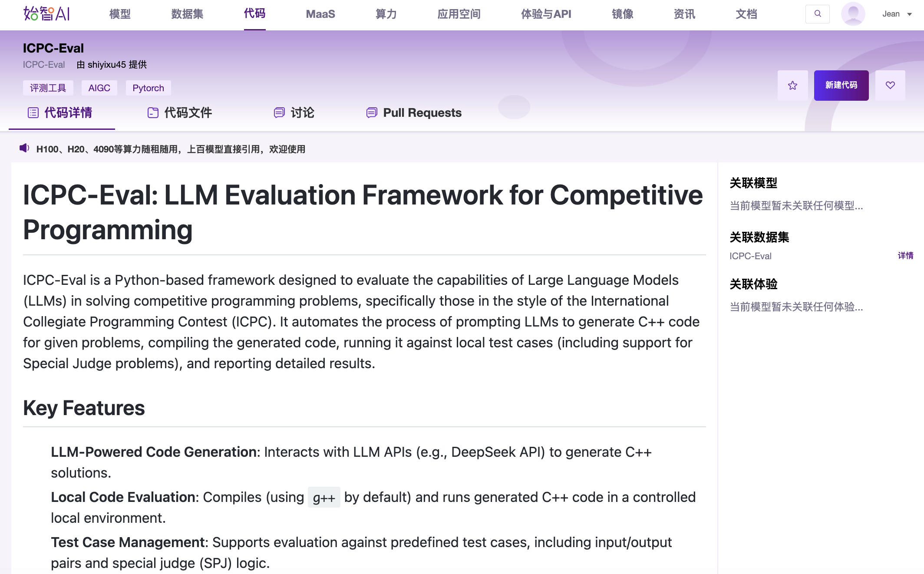Click the speaker announcement icon
The image size is (924, 574).
[x=24, y=148]
